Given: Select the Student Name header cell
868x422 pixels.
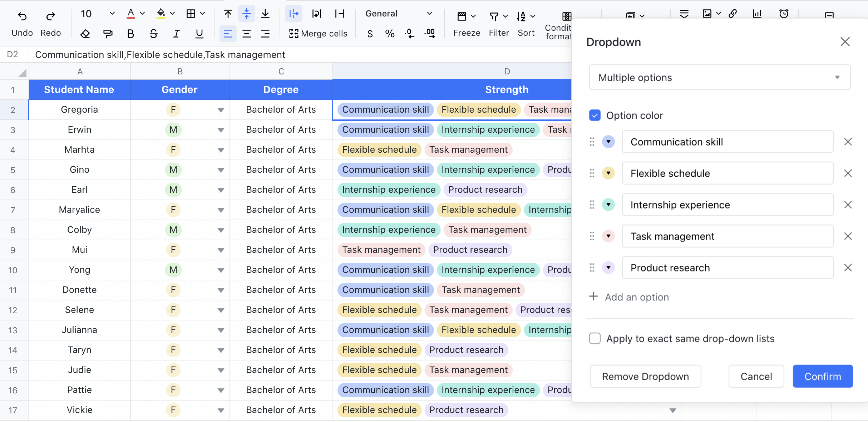Looking at the screenshot, I should pos(79,90).
